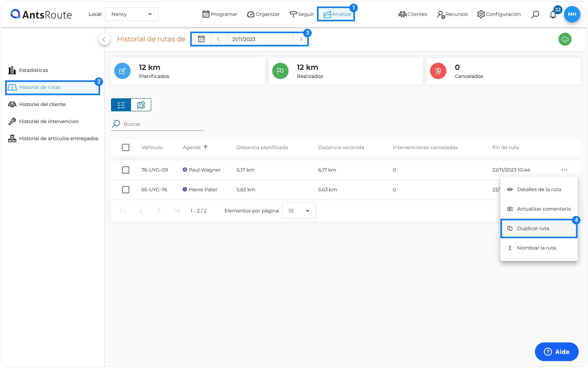Click the date field 21/11/2023
Screen dimensions: 588x368
coord(260,39)
